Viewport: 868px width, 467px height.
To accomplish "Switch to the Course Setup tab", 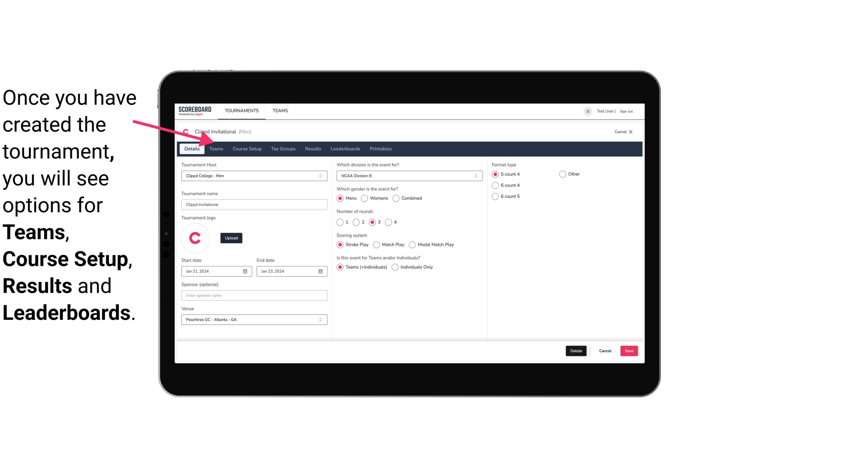I will [247, 148].
